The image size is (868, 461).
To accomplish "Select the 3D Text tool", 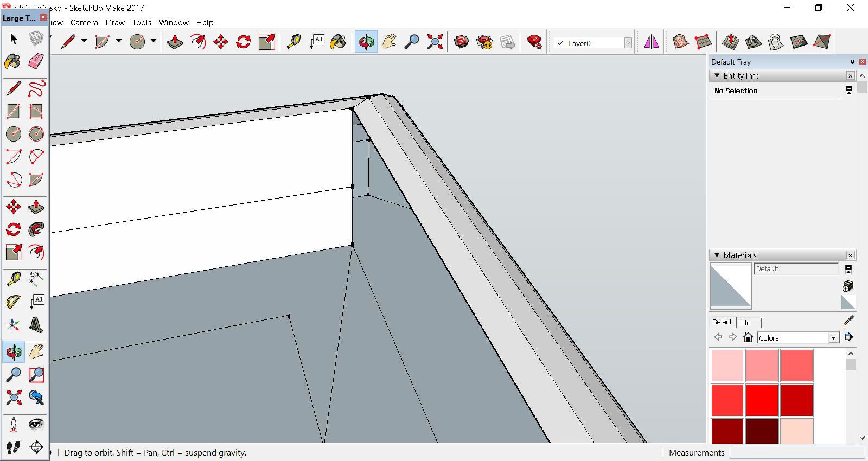I will tap(36, 325).
